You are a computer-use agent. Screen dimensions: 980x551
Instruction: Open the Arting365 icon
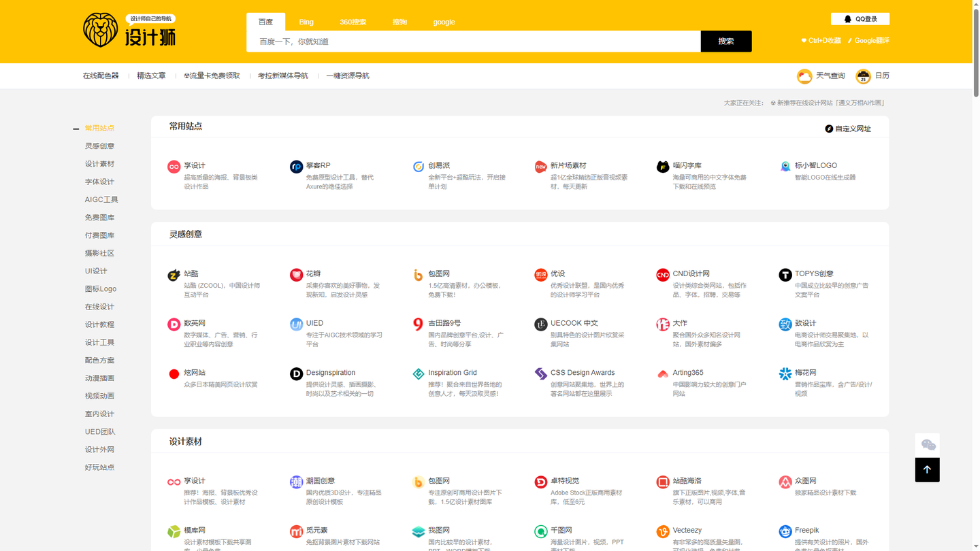tap(663, 374)
